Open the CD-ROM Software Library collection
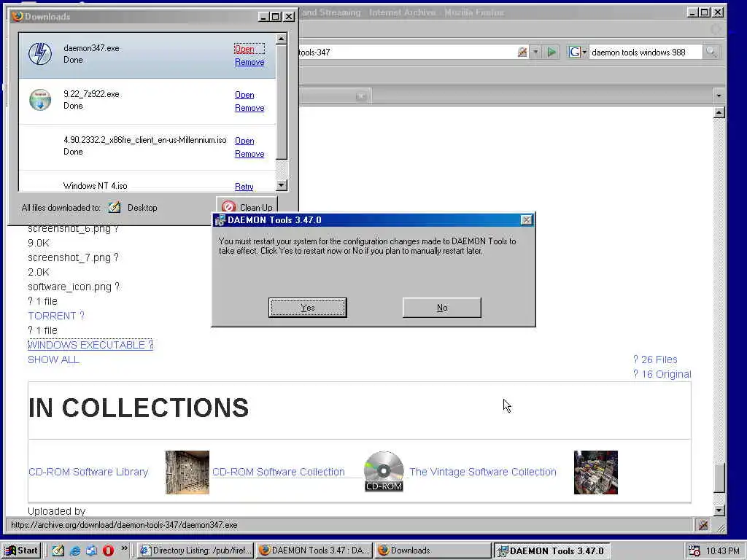 tap(88, 472)
